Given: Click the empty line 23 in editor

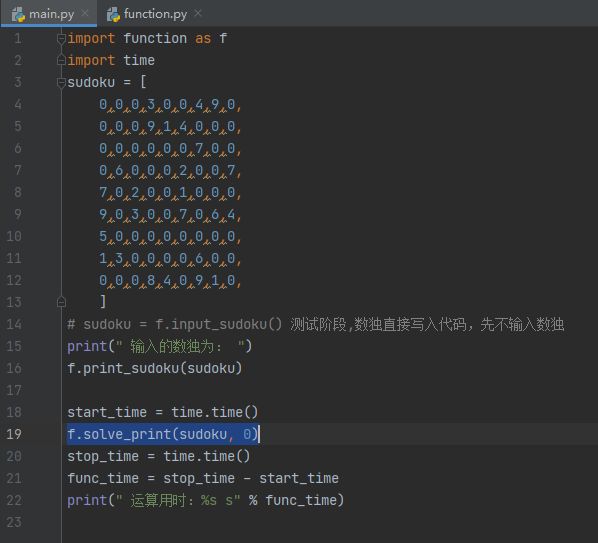Looking at the screenshot, I should point(328,522).
